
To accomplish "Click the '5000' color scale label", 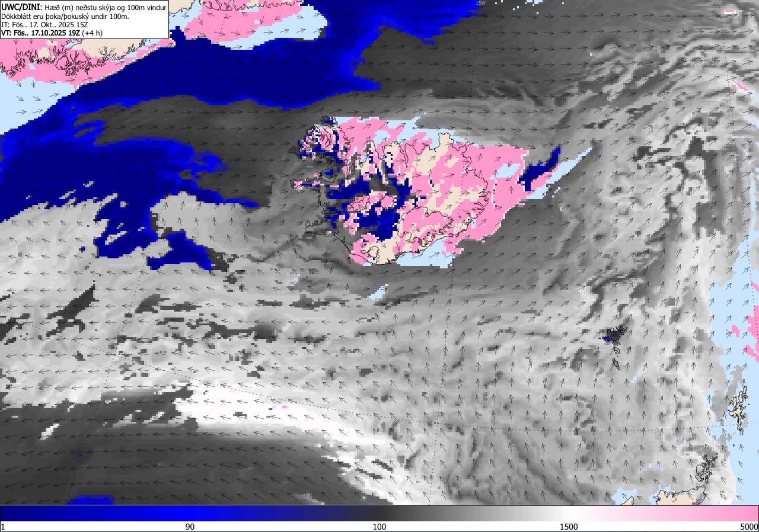I will pos(749,527).
